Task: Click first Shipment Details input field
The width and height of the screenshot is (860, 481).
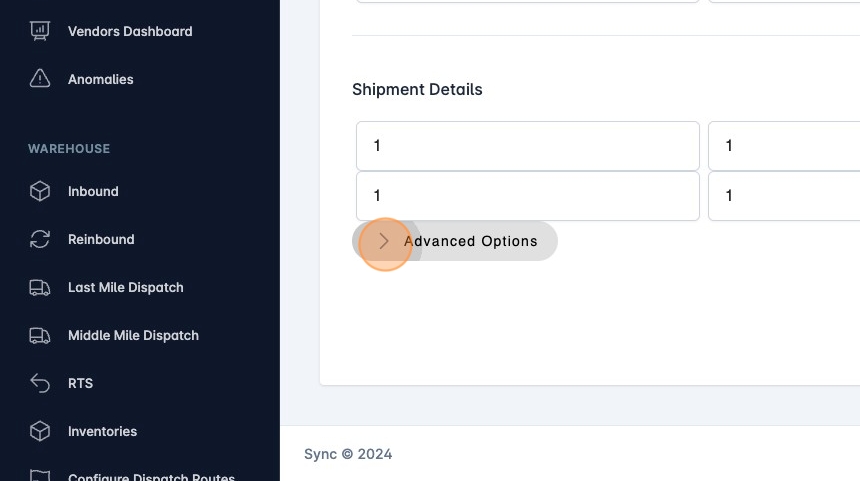Action: coord(527,146)
